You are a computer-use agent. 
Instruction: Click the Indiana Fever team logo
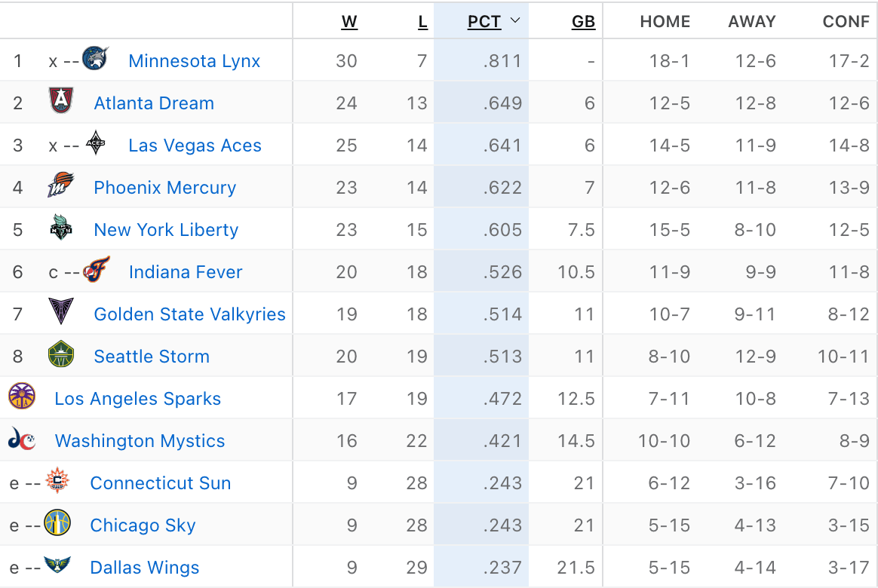(97, 270)
